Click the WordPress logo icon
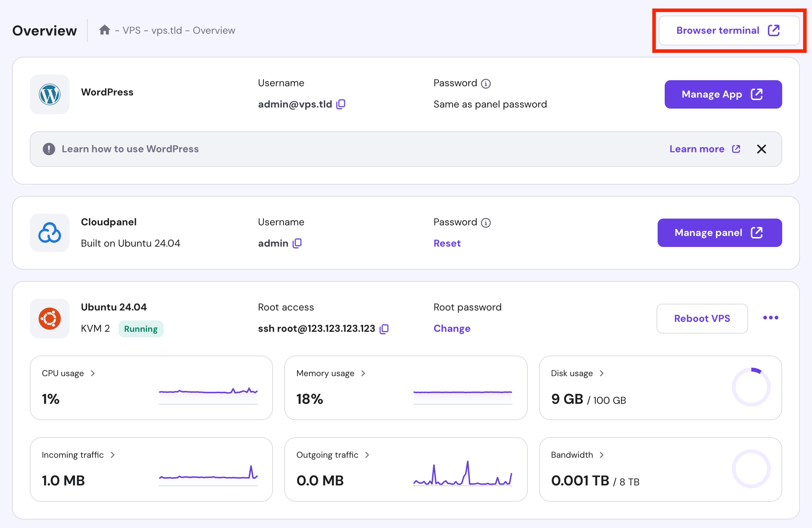The image size is (812, 528). 50,94
